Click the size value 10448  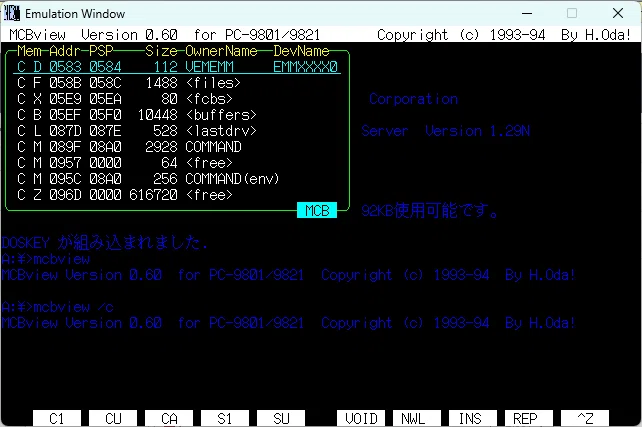coord(157,115)
